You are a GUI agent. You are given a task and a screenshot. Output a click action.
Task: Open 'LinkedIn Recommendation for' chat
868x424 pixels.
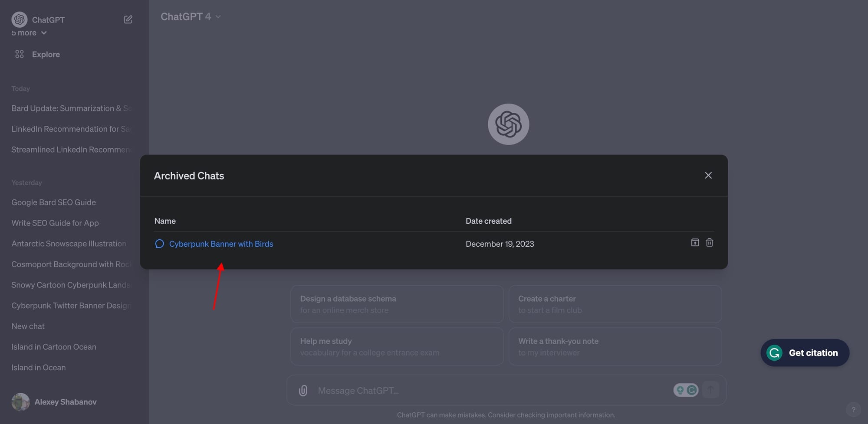click(x=72, y=129)
